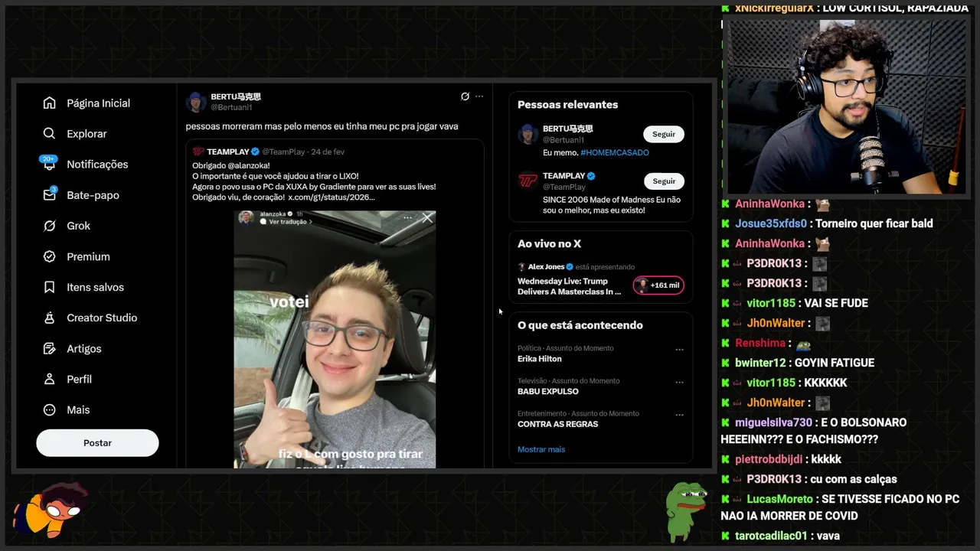Open the three-dot menu inside the story image
Screen dimensions: 980x551
(x=408, y=218)
